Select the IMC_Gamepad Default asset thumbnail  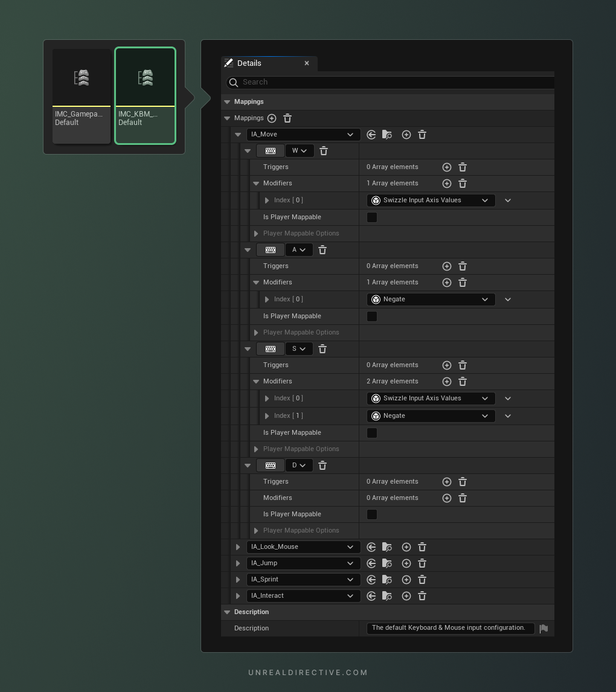click(x=82, y=96)
